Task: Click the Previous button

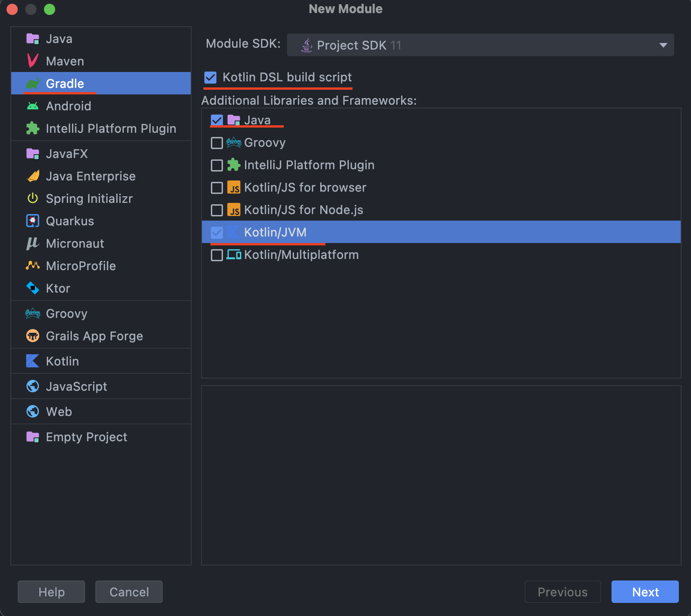Action: coord(563,592)
